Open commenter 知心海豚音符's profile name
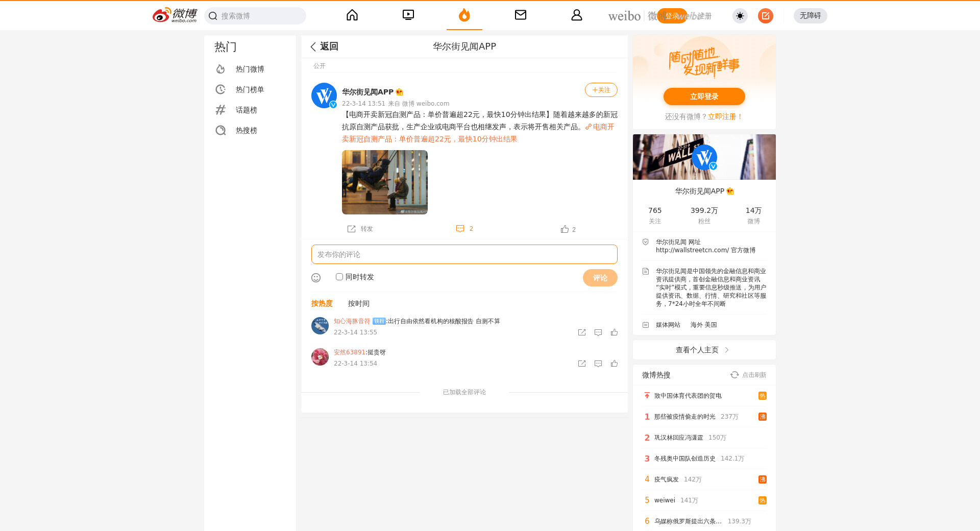 352,321
